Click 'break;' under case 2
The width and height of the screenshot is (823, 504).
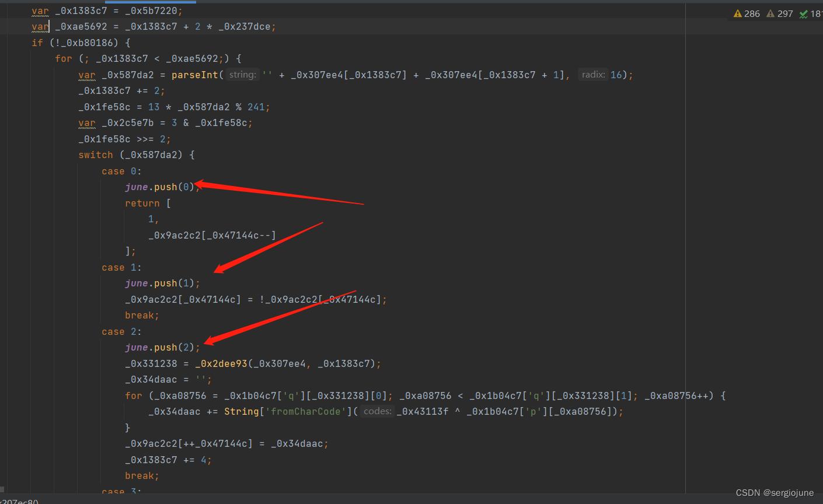[142, 476]
